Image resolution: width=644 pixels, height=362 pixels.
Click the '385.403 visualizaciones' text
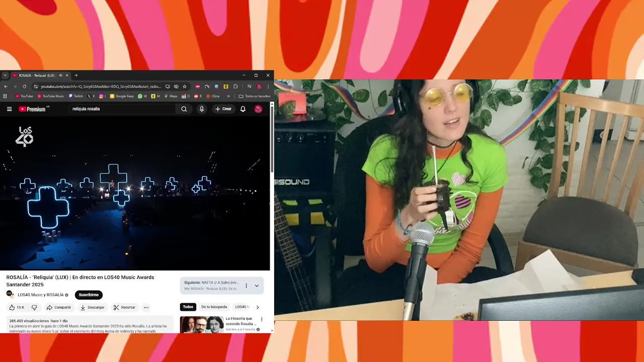tap(29, 321)
